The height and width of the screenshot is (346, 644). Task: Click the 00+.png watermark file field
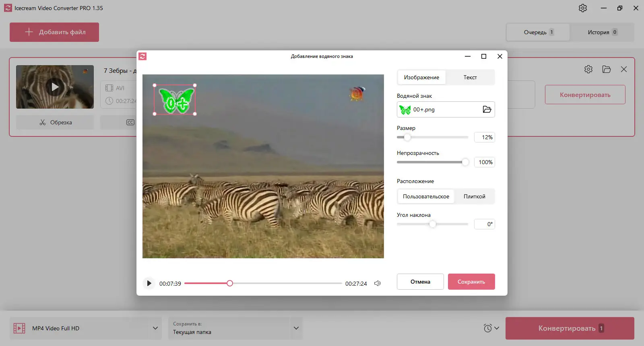tap(446, 109)
